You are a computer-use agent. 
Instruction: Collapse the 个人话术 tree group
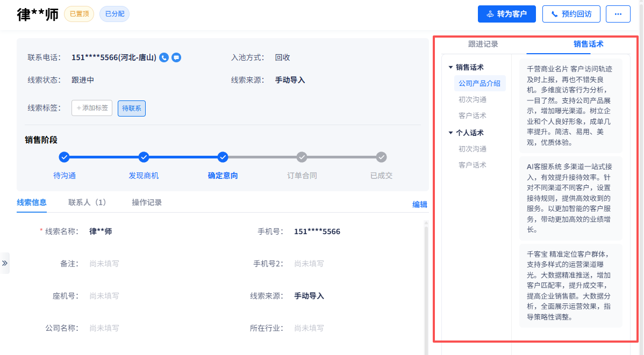click(451, 133)
